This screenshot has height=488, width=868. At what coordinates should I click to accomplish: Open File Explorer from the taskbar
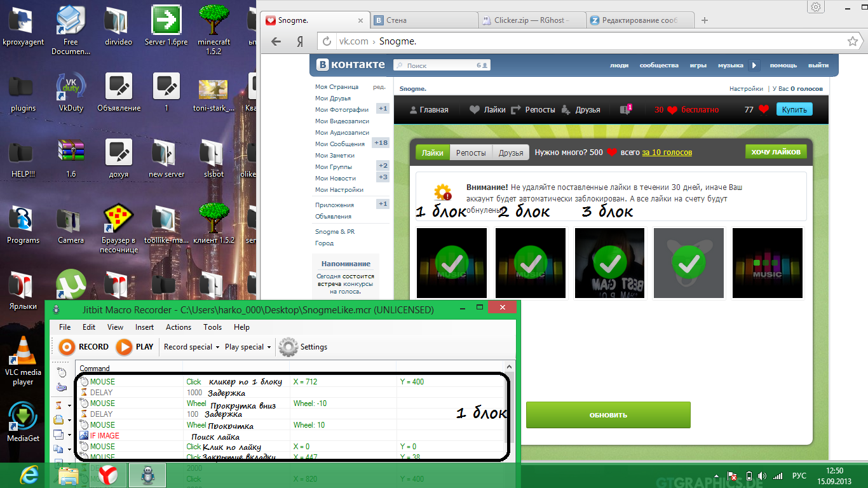click(x=69, y=475)
